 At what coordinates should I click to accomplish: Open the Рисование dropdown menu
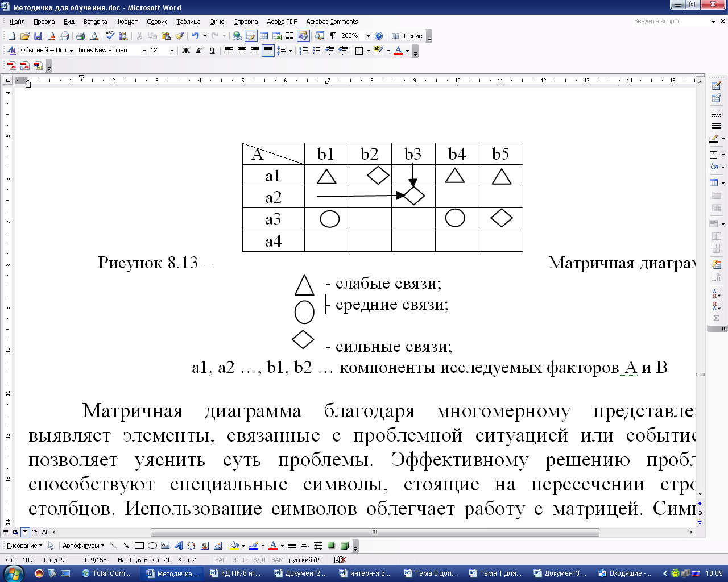24,546
